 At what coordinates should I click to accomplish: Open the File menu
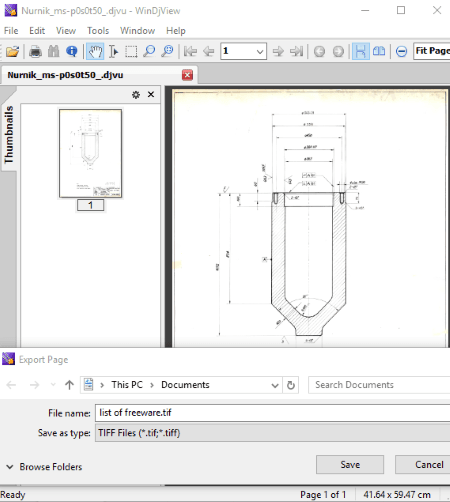(11, 31)
